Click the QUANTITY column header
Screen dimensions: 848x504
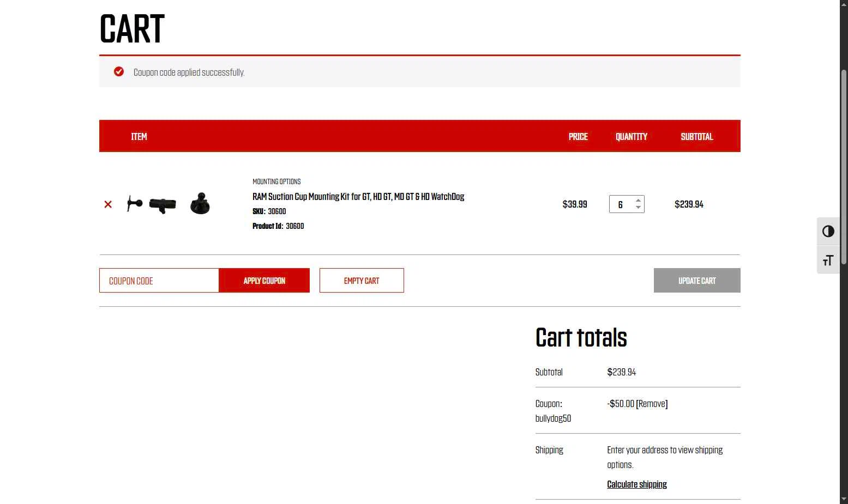point(632,137)
